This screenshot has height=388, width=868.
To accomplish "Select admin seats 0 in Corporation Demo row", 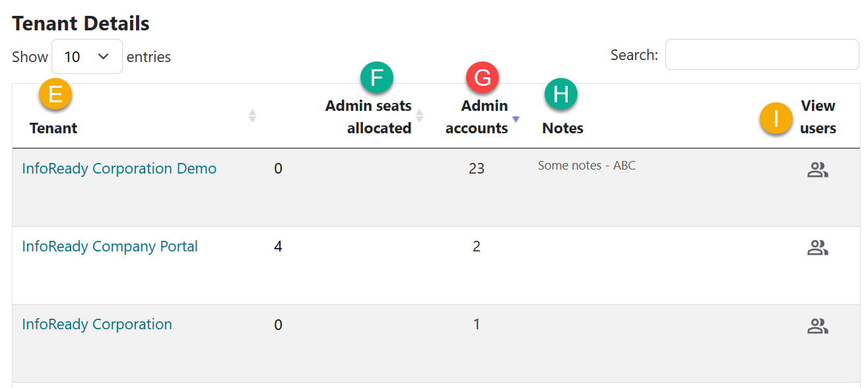I will 278,168.
